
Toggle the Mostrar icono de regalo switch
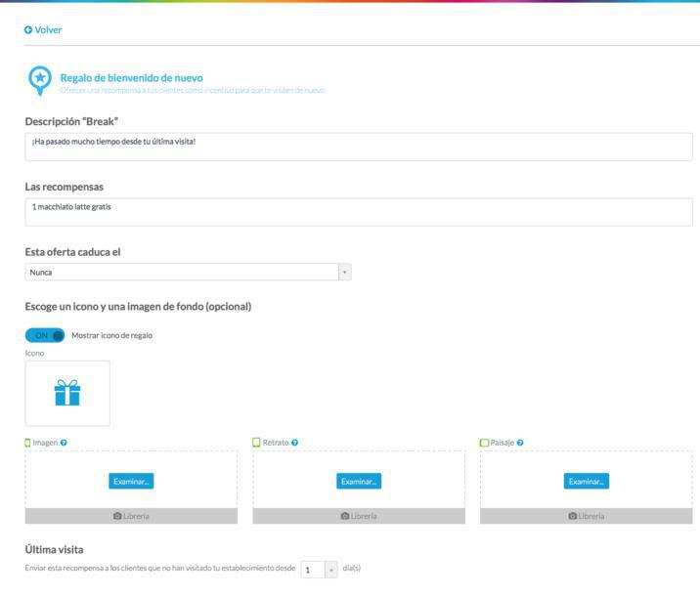click(x=45, y=335)
